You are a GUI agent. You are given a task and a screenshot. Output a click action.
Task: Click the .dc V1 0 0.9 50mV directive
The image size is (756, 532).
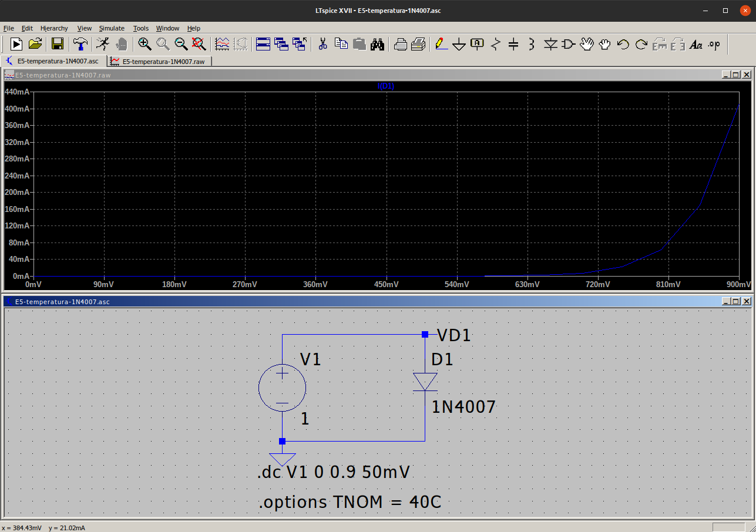click(x=333, y=473)
